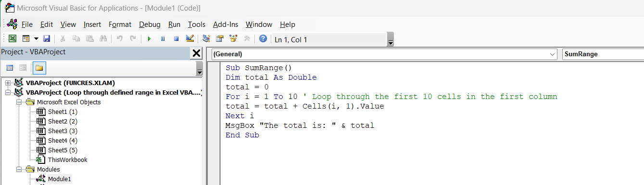This screenshot has width=644, height=185.
Task: Open the View menu
Action: (x=68, y=25)
